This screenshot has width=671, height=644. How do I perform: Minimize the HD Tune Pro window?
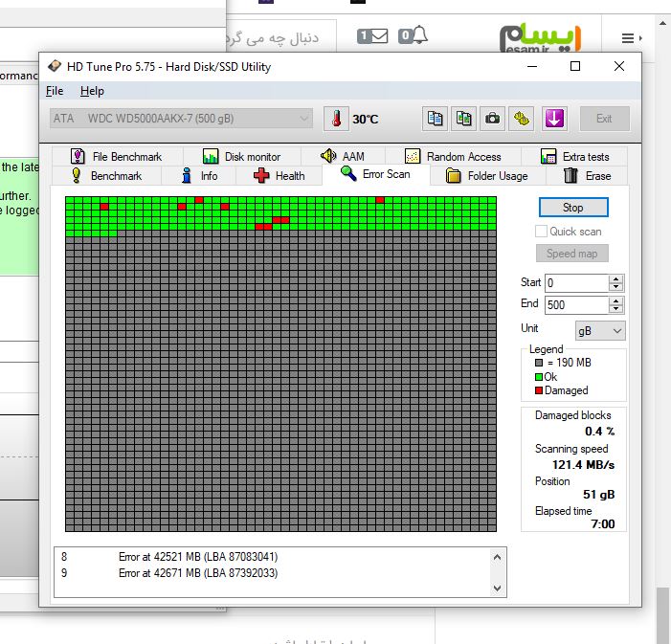tap(532, 66)
